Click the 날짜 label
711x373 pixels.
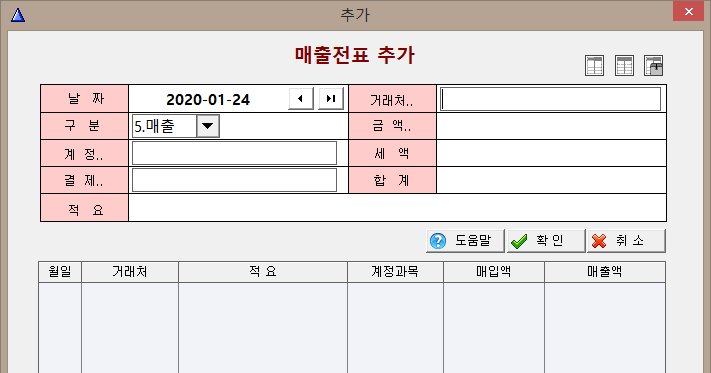click(x=84, y=99)
